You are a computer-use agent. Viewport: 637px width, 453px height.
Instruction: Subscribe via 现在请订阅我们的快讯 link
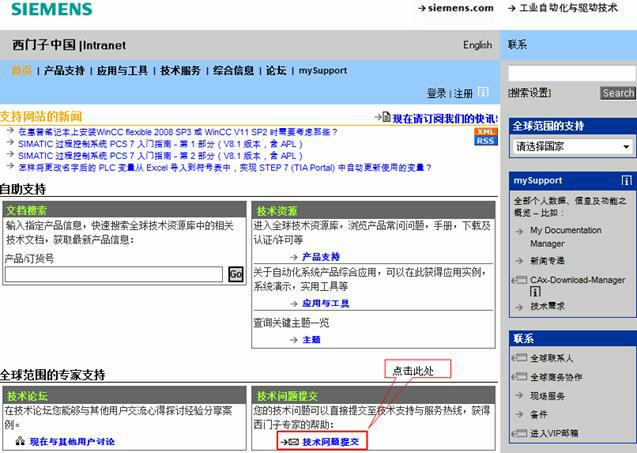(445, 118)
